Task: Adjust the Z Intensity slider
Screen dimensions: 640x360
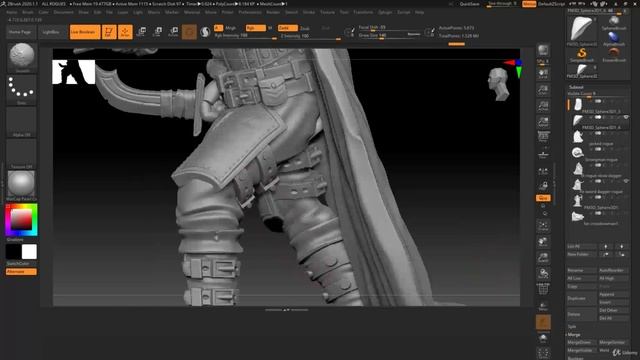Action: click(x=310, y=36)
